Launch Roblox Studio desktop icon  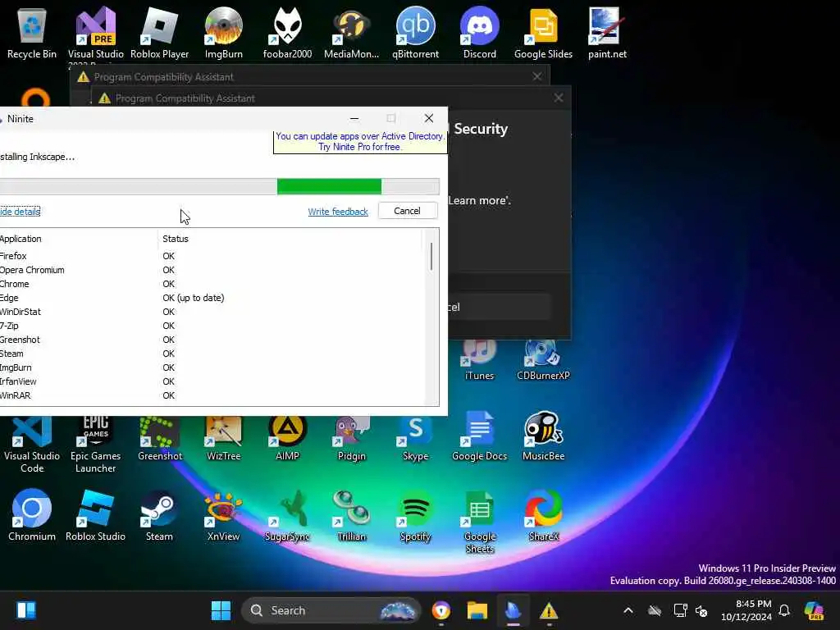click(x=95, y=515)
